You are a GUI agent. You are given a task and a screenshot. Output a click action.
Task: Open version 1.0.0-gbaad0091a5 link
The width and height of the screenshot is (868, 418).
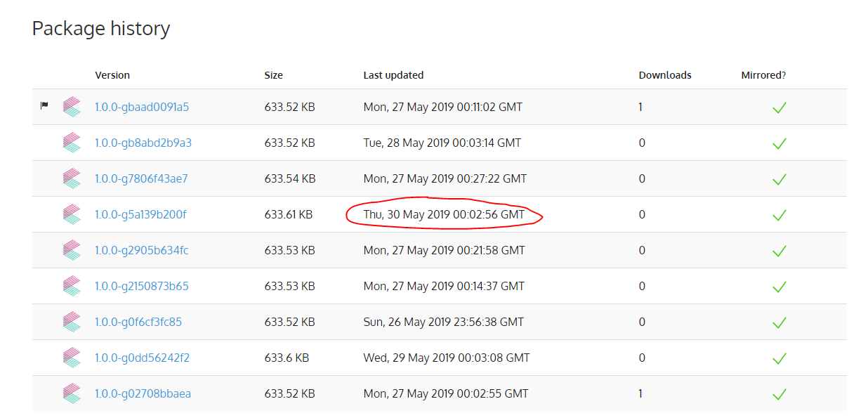click(142, 107)
